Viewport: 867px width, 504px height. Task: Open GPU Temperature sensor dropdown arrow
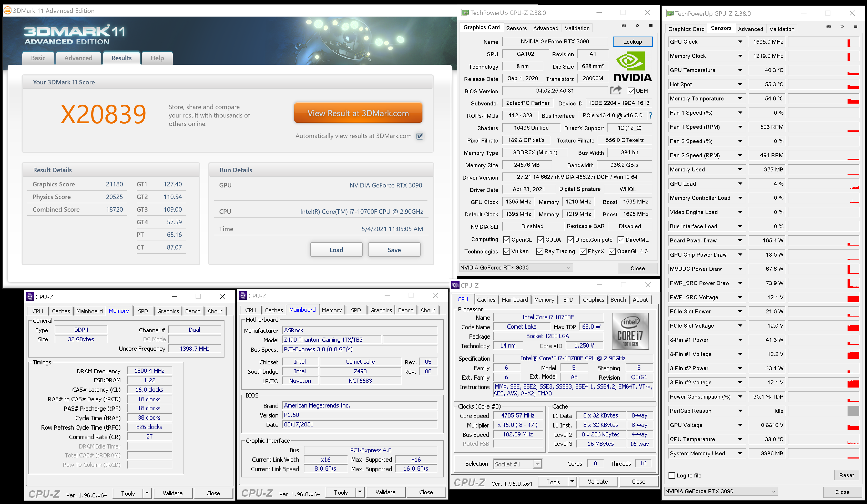pos(740,70)
